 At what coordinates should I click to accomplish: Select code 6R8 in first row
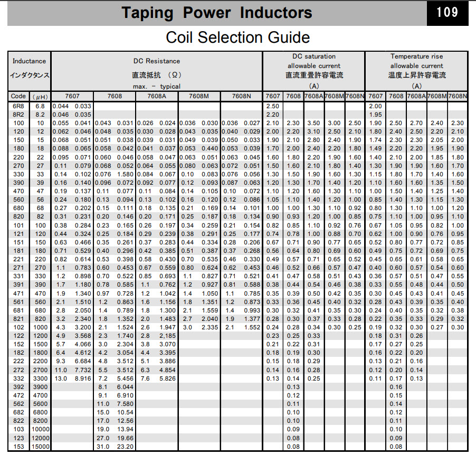[x=18, y=106]
